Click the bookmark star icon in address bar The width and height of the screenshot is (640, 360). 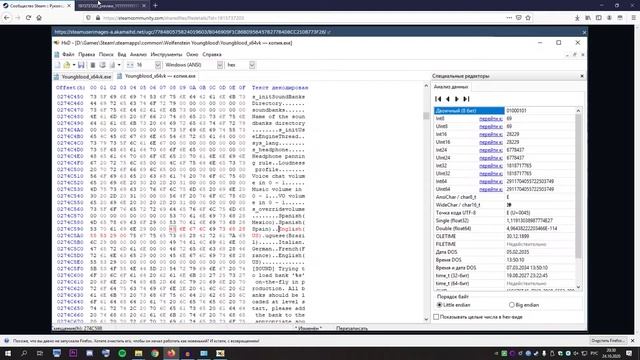point(528,18)
